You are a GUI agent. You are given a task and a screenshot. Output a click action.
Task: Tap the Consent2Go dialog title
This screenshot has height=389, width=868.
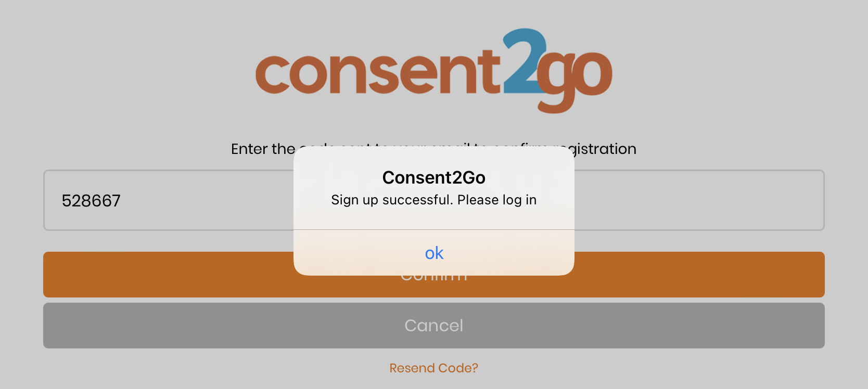coord(433,177)
